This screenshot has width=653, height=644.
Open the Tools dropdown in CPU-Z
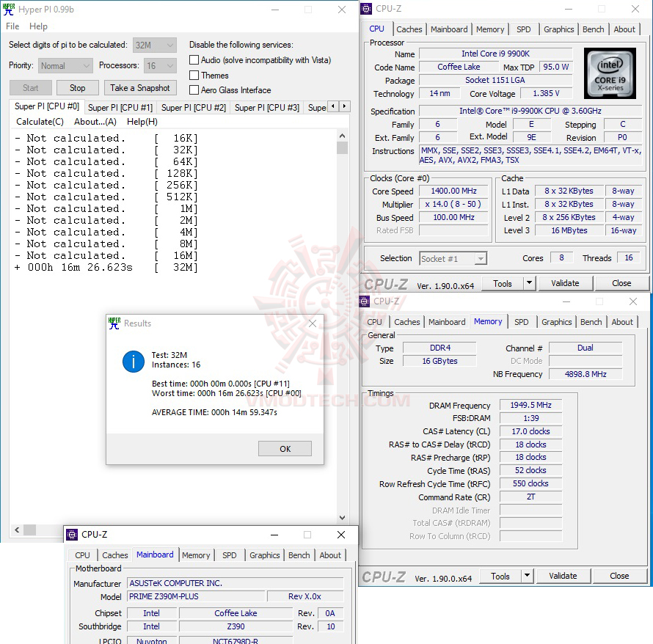[x=530, y=282]
